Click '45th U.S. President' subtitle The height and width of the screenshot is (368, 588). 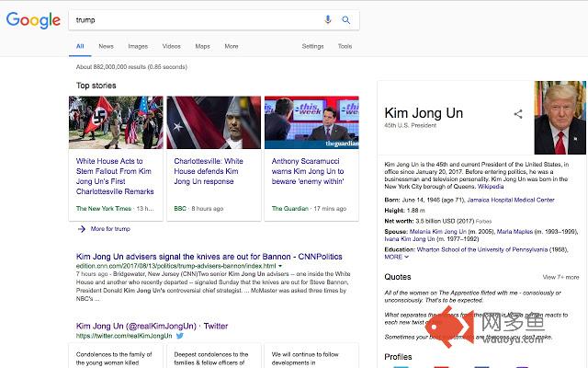(x=411, y=125)
